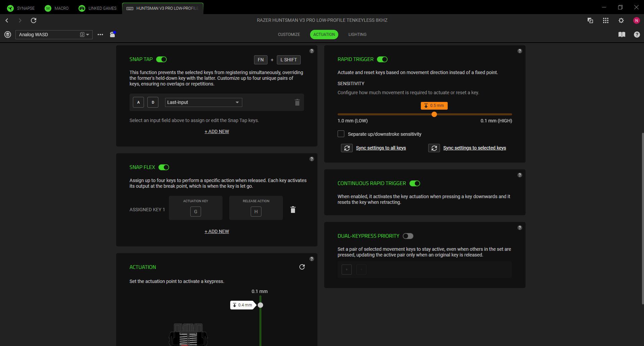Open the user guide book icon

tap(622, 35)
